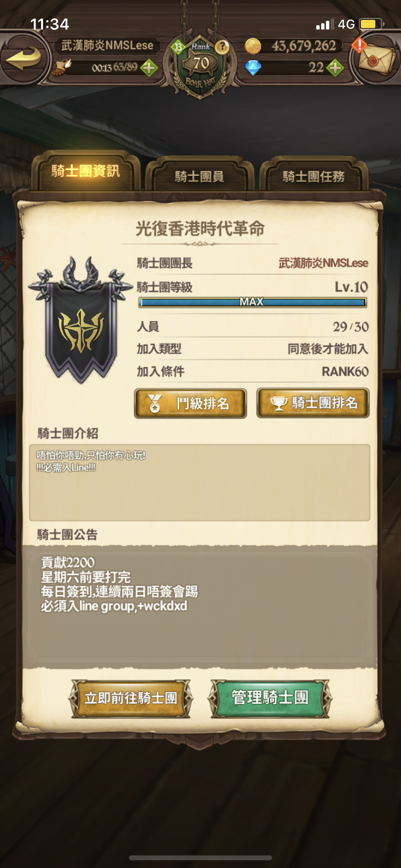Tap the Rank question mark help icon
Screen dimensions: 401x868
[x=222, y=46]
